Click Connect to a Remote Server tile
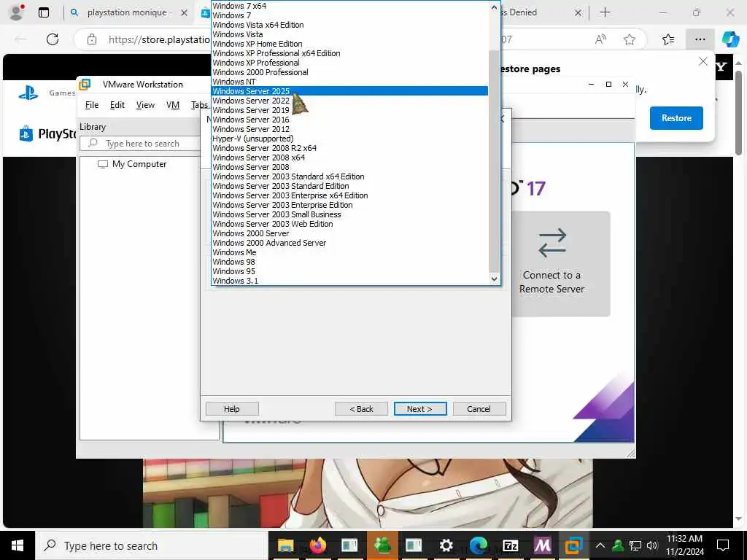The width and height of the screenshot is (747, 560). [x=561, y=263]
